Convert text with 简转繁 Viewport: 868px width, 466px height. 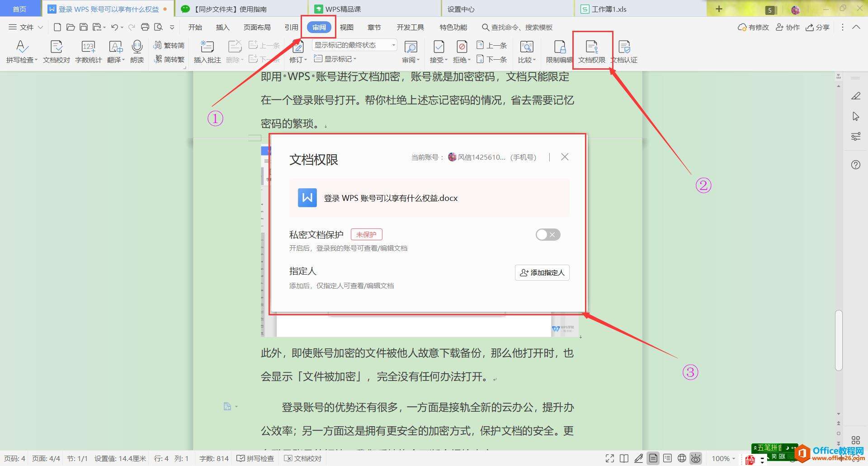[169, 59]
